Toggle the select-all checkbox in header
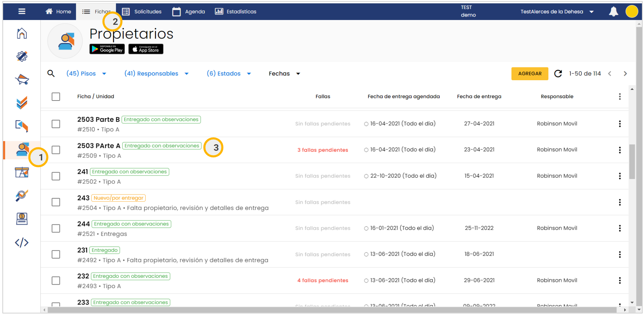This screenshot has height=315, width=644. click(56, 97)
